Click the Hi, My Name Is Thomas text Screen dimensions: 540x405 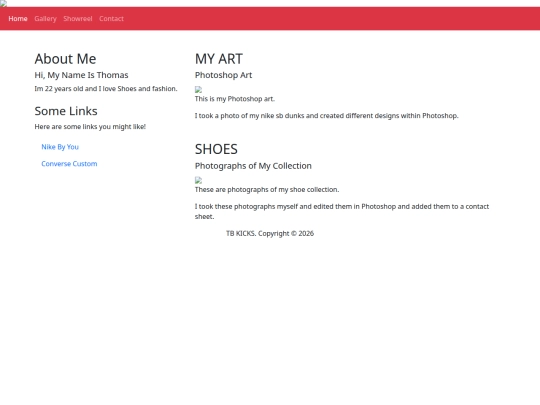pos(81,75)
